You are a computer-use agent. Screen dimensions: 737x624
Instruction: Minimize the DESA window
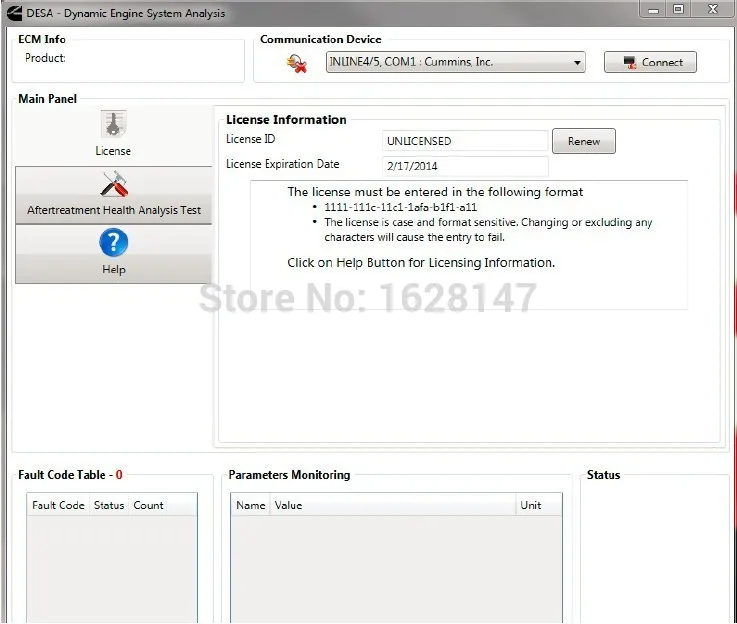coord(653,9)
